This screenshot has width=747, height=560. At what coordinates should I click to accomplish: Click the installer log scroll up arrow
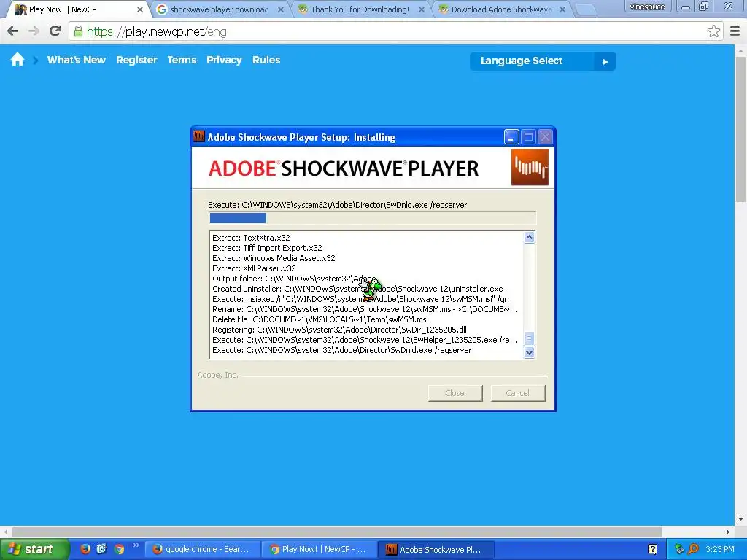(530, 237)
